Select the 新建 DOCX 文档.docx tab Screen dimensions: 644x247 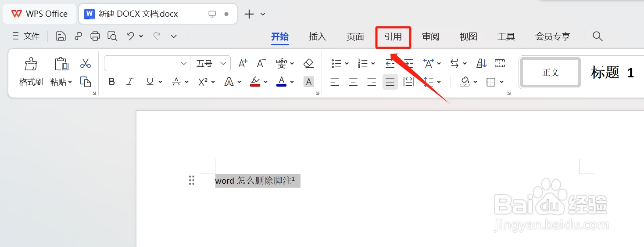[158, 14]
